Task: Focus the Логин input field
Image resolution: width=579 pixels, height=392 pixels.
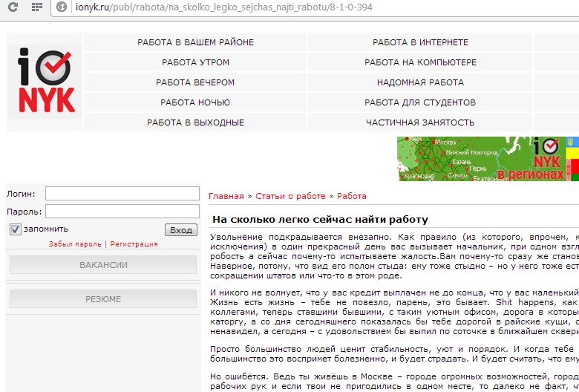Action: (122, 194)
